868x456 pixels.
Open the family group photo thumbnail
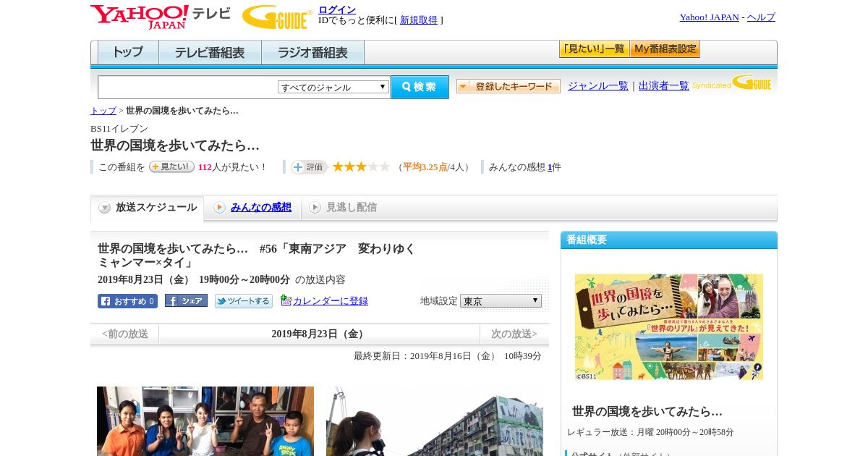coord(205,421)
